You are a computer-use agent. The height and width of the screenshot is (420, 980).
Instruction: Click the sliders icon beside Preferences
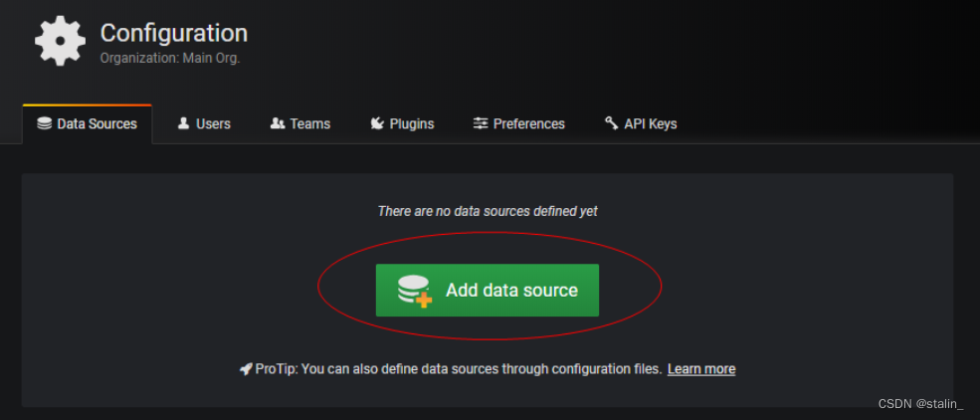coord(481,123)
